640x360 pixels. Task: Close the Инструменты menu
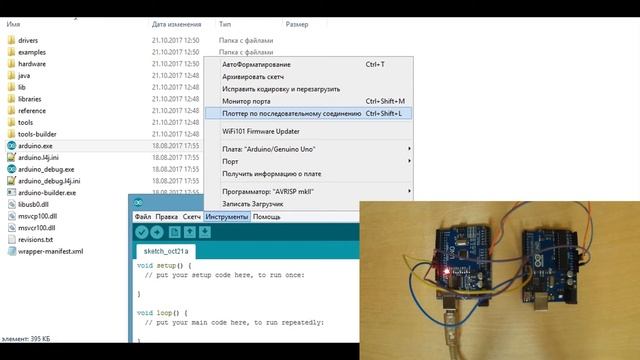(227, 217)
